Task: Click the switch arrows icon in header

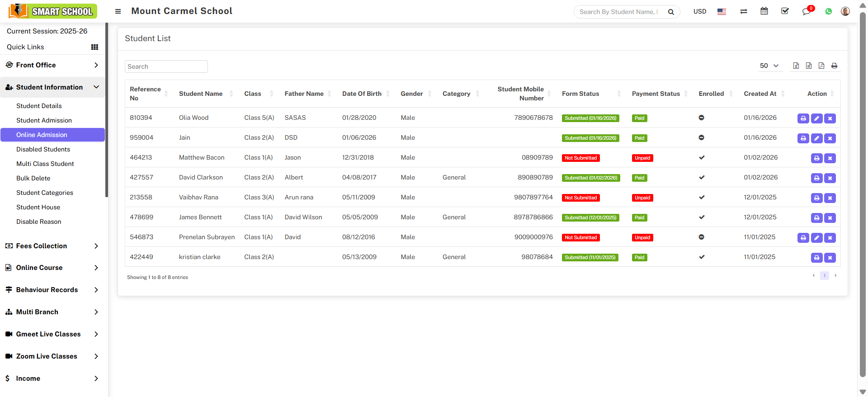Action: [x=743, y=12]
